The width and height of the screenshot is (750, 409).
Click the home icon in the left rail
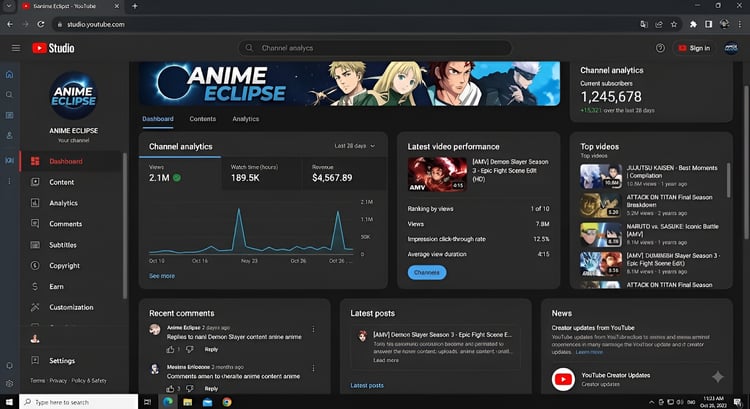pos(9,75)
